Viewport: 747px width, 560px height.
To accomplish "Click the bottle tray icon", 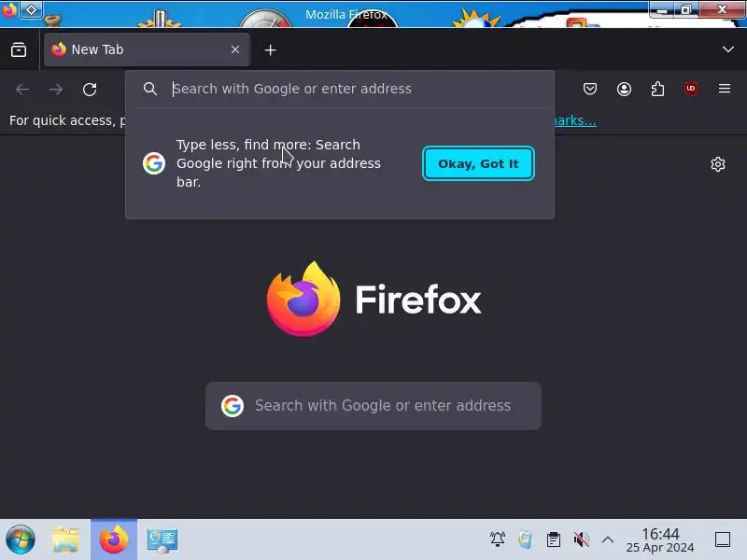I will [525, 539].
